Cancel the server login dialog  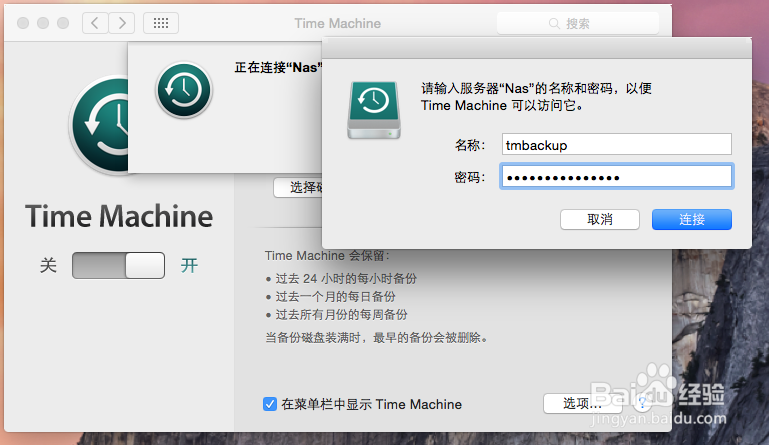click(x=600, y=219)
